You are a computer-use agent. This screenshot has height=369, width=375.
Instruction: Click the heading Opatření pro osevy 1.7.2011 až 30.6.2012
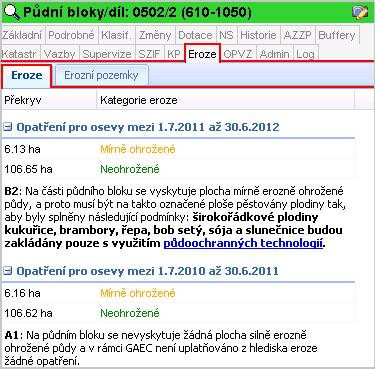pos(148,127)
